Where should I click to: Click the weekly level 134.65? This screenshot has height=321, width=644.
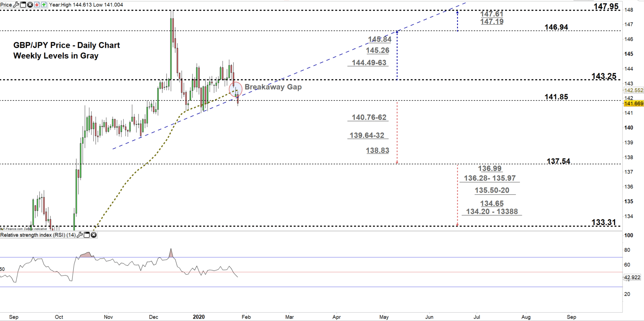(492, 203)
